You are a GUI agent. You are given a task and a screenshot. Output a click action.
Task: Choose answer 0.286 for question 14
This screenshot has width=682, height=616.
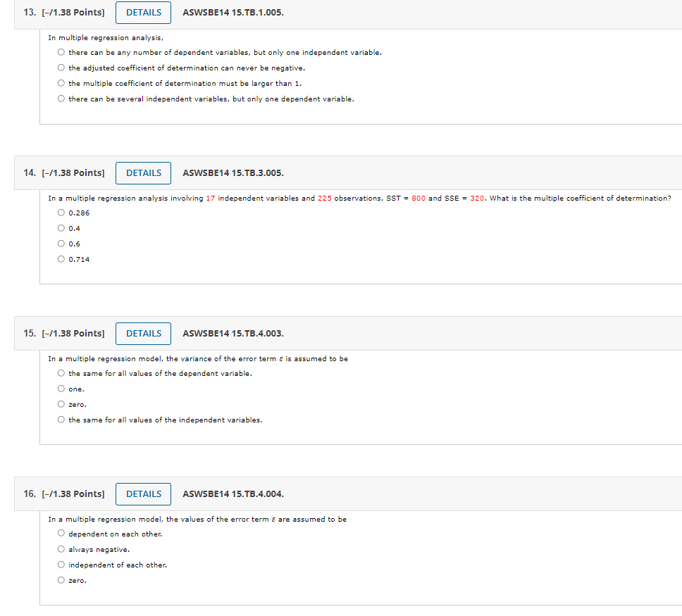(x=61, y=213)
